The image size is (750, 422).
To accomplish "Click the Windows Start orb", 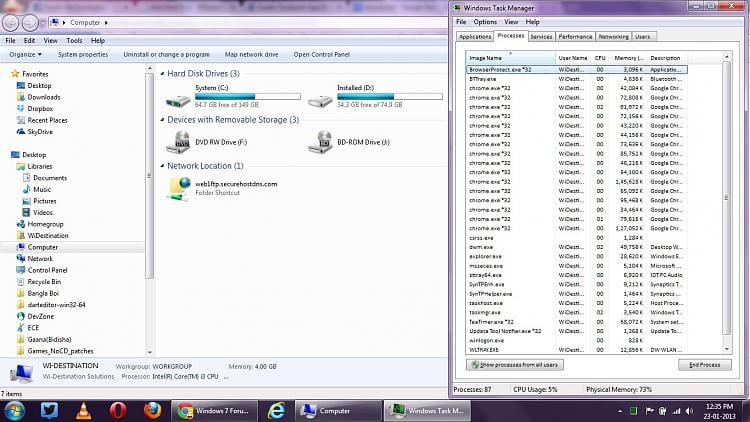I will coord(14,411).
